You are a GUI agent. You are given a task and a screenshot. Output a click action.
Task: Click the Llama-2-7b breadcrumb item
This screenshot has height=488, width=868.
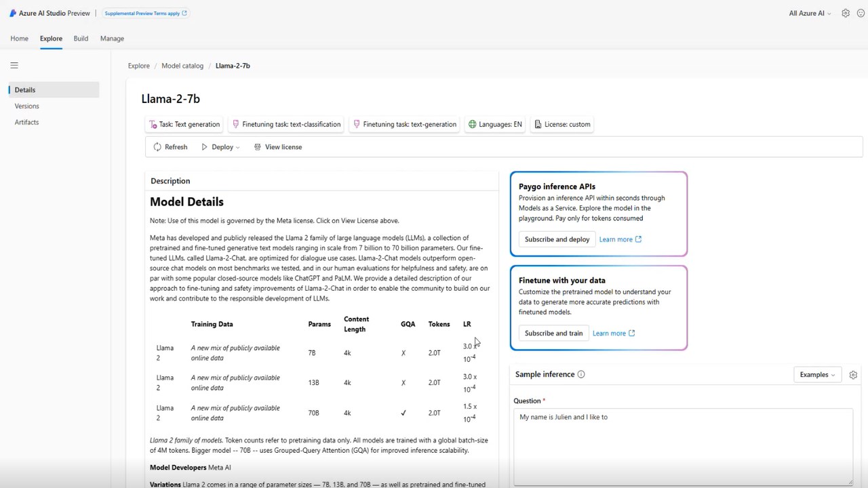(233, 66)
